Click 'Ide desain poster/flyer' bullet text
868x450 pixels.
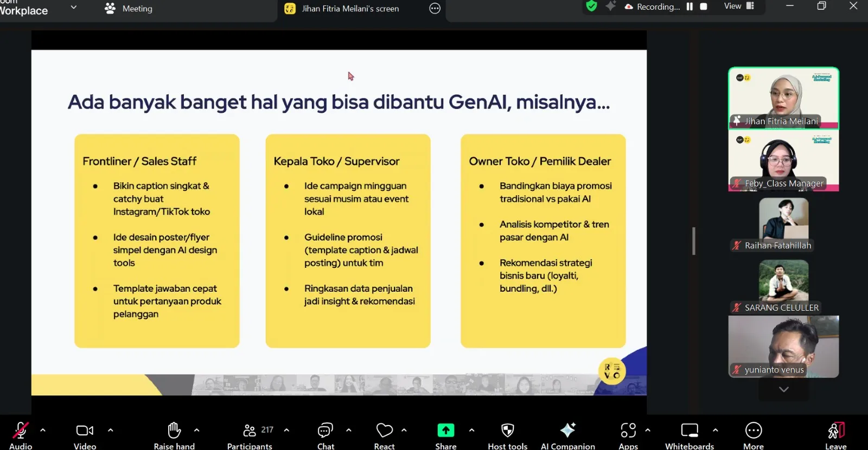165,250
